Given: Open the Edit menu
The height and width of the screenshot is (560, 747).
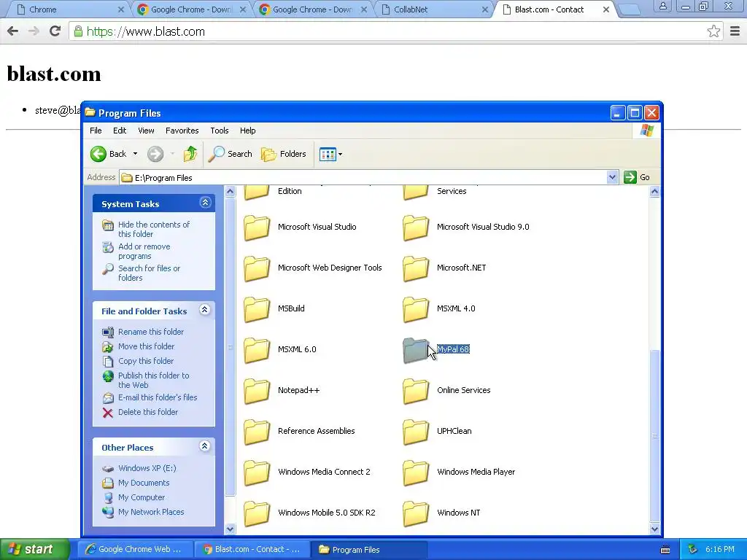Looking at the screenshot, I should 120,131.
